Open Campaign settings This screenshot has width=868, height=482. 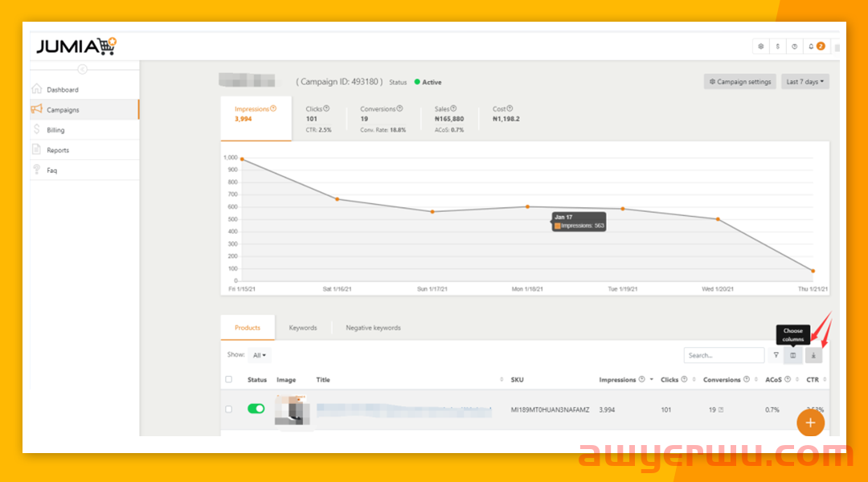[x=740, y=82]
